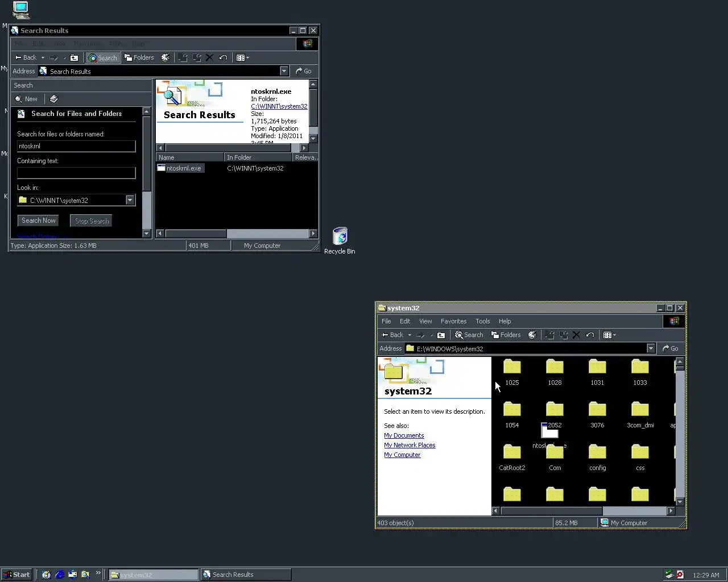Toggle Search pane button in Search Results toolbar
Screen dimensions: 728x582
click(102, 57)
